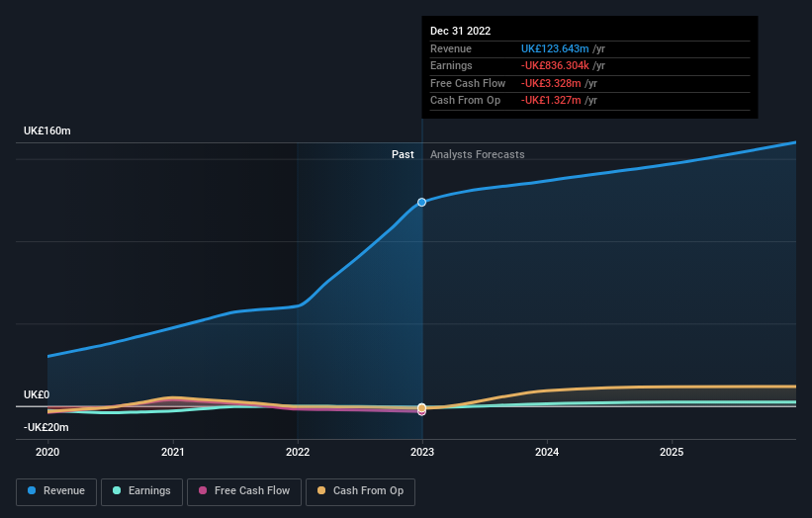Click the 2023 x-axis label
The width and height of the screenshot is (812, 518).
coord(422,453)
